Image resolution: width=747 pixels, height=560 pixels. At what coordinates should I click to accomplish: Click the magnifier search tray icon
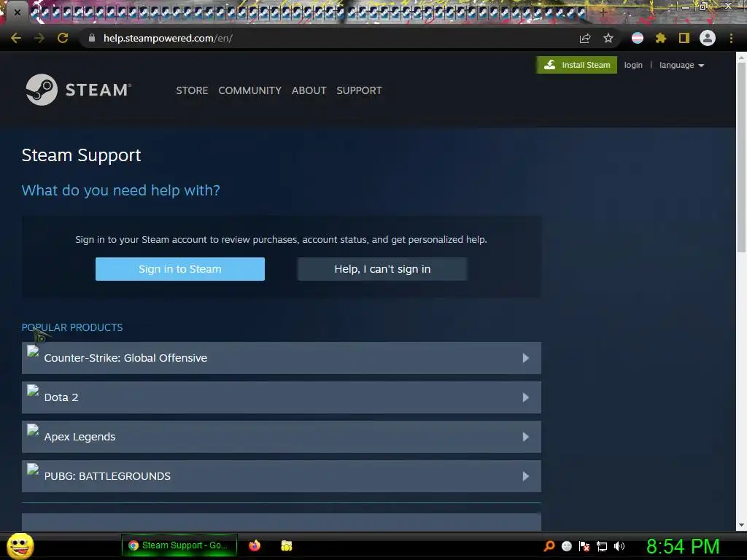coord(549,545)
